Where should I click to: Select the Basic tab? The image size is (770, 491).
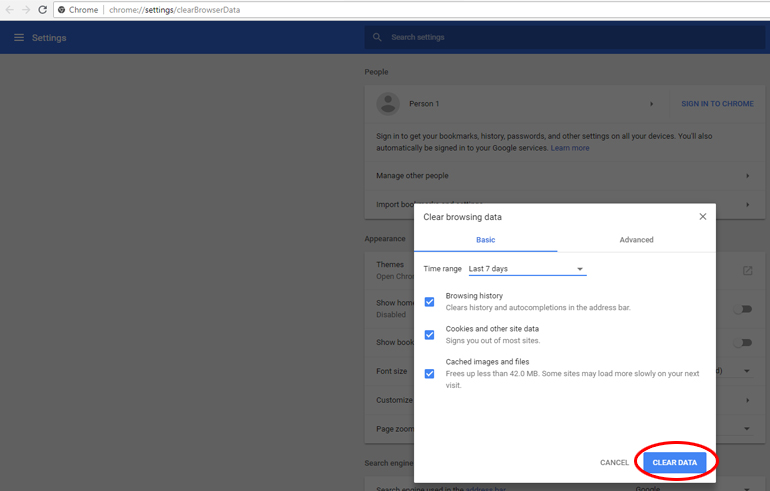(485, 240)
